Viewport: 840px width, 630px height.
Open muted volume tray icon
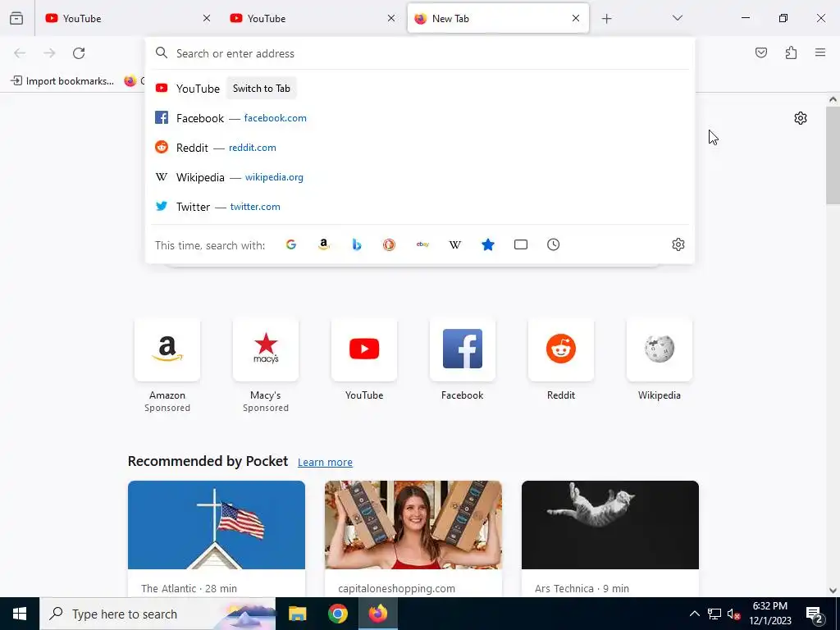733,614
